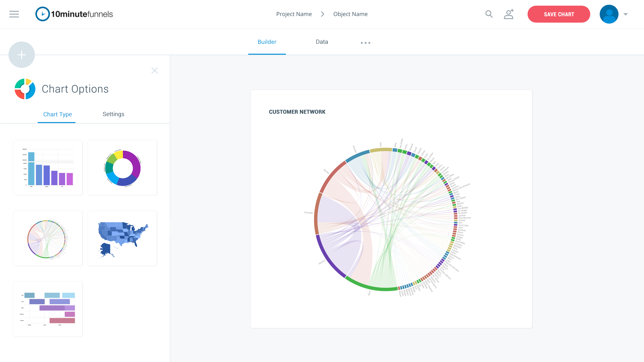Click the blue profile avatar
This screenshot has width=644, height=362.
[609, 14]
